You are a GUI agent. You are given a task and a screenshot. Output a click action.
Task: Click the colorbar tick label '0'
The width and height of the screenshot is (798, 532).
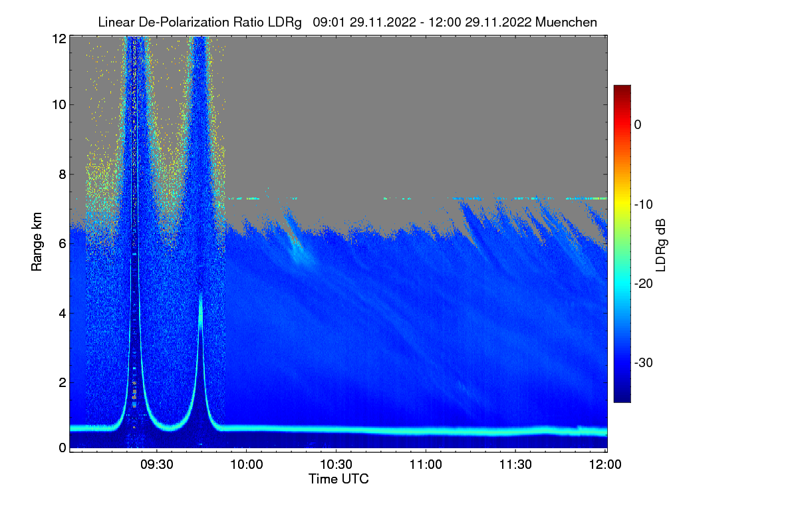click(x=638, y=124)
